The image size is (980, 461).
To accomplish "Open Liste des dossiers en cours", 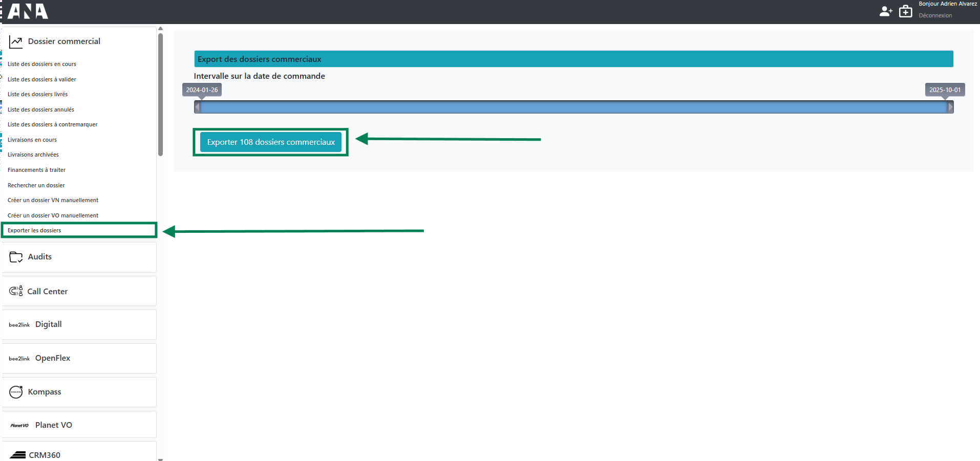I will [x=42, y=64].
